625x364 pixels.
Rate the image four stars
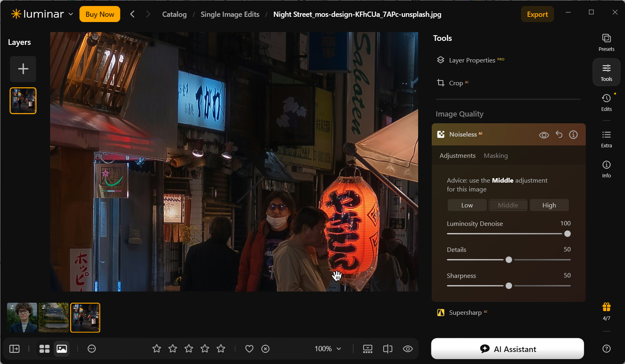pyautogui.click(x=205, y=349)
